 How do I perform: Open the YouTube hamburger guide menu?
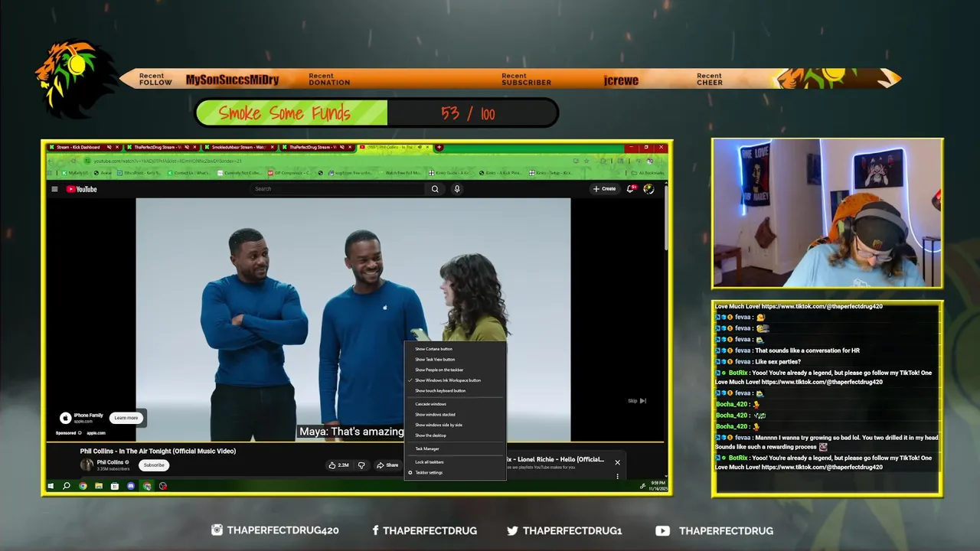coord(54,189)
